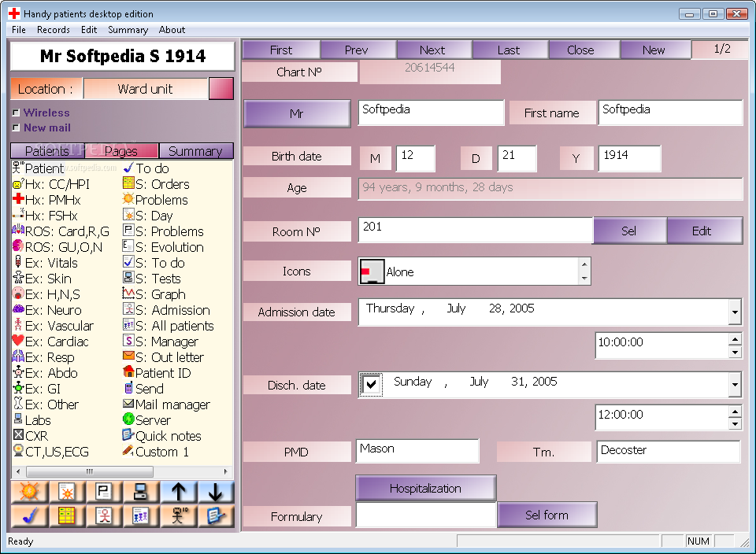Increase discharge time with up spinner

coord(734,412)
